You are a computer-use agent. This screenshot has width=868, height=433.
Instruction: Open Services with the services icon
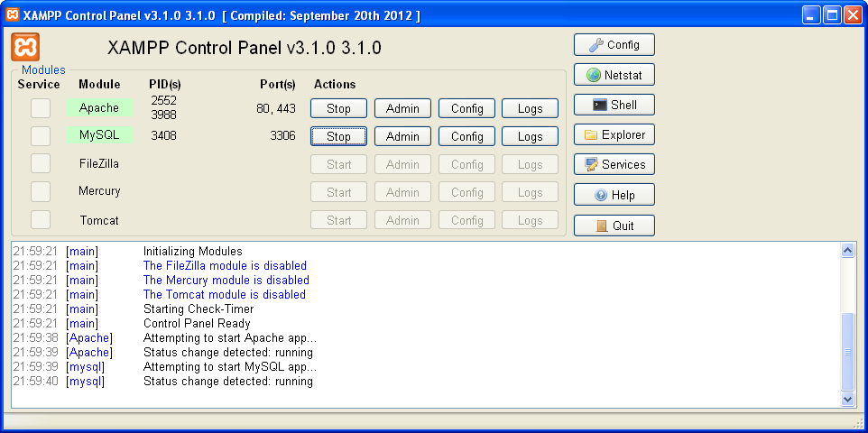[614, 165]
